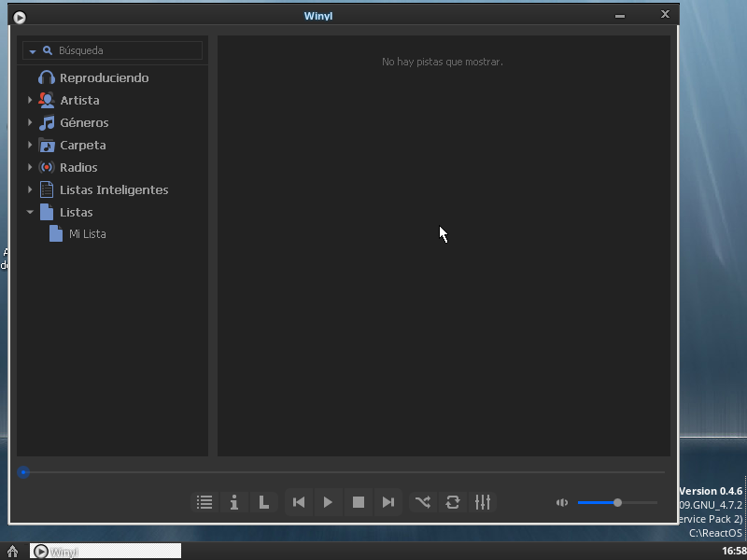Viewport: 747px width, 560px height.
Task: Collapse the Listas node
Action: pyautogui.click(x=30, y=212)
